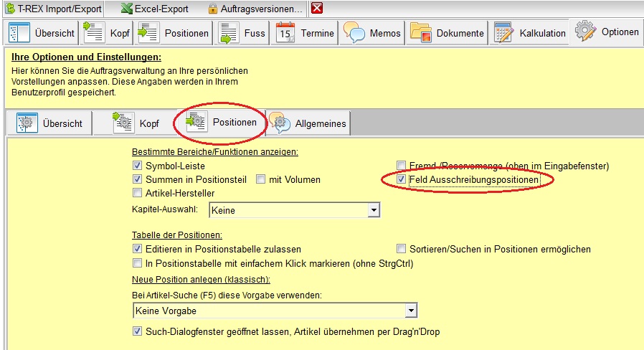This screenshot has height=350, width=644.
Task: Click the gear icon on Kopf sub-tab
Action: coord(123,123)
